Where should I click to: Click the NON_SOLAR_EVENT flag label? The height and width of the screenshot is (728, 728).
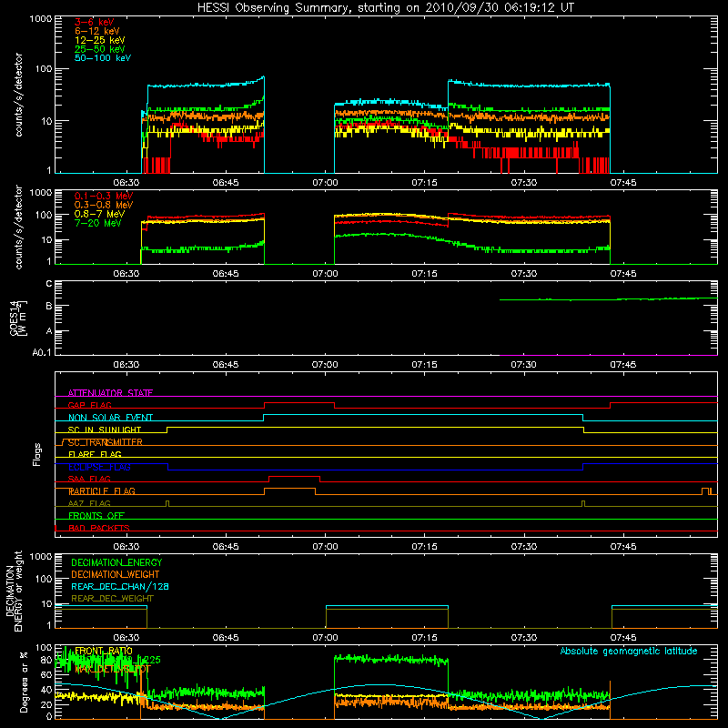tap(110, 418)
